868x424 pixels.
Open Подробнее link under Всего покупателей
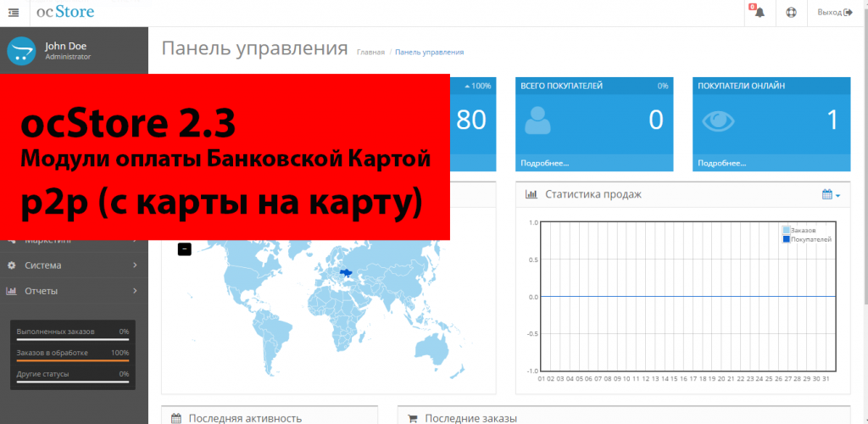point(545,164)
